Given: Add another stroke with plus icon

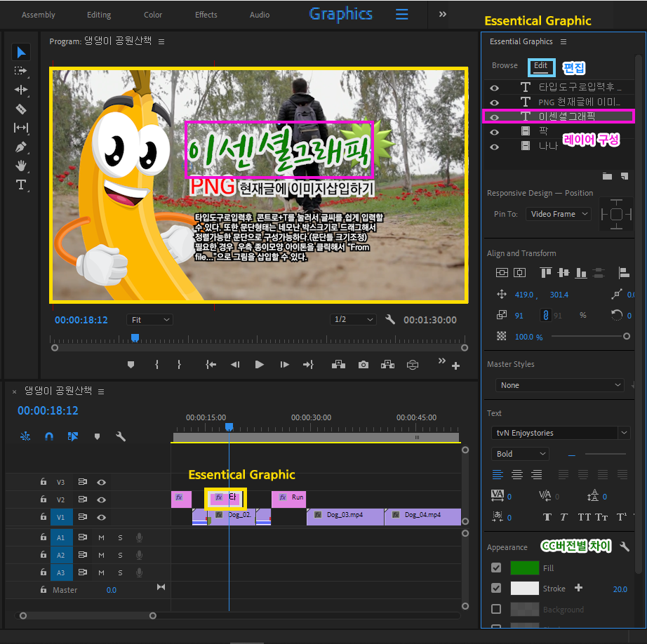Looking at the screenshot, I should (578, 588).
